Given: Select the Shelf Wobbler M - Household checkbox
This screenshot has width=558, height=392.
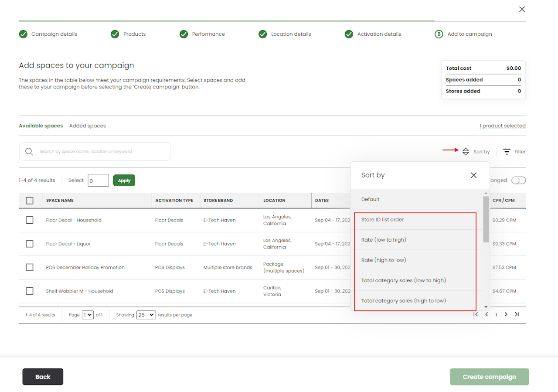Looking at the screenshot, I should point(30,291).
